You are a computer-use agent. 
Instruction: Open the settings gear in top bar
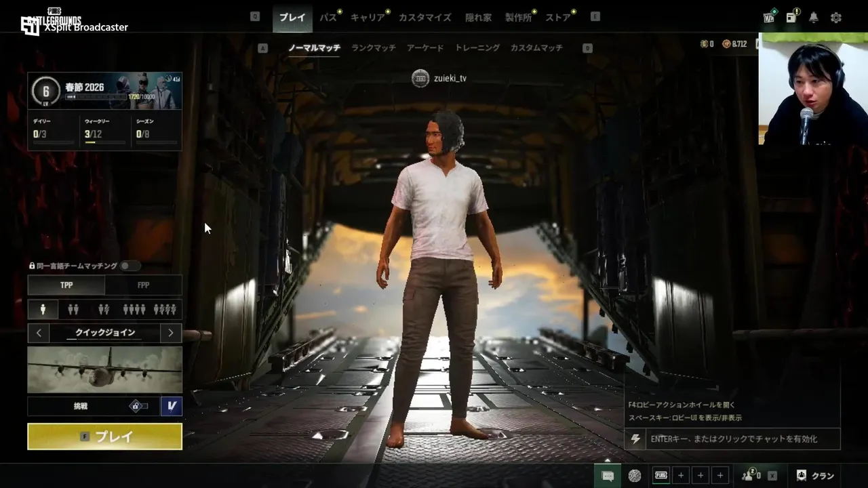836,18
